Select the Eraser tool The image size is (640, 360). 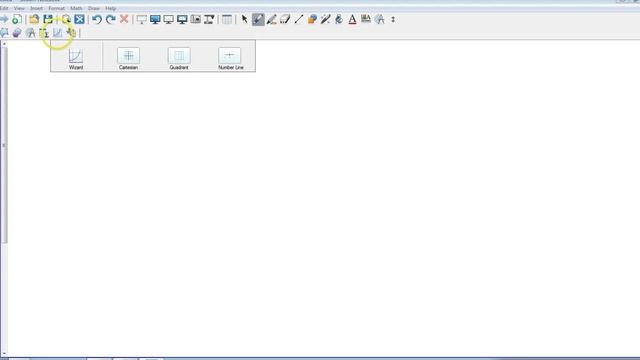pyautogui.click(x=285, y=19)
